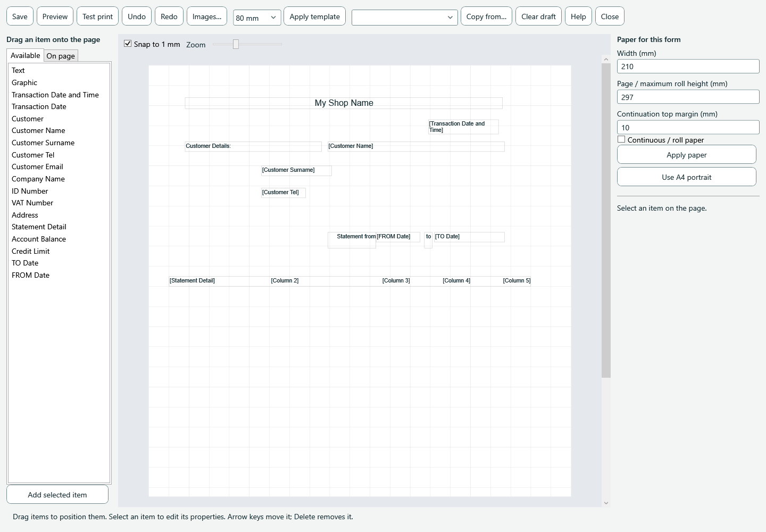This screenshot has width=766, height=532.
Task: Close the form designer
Action: coord(610,16)
